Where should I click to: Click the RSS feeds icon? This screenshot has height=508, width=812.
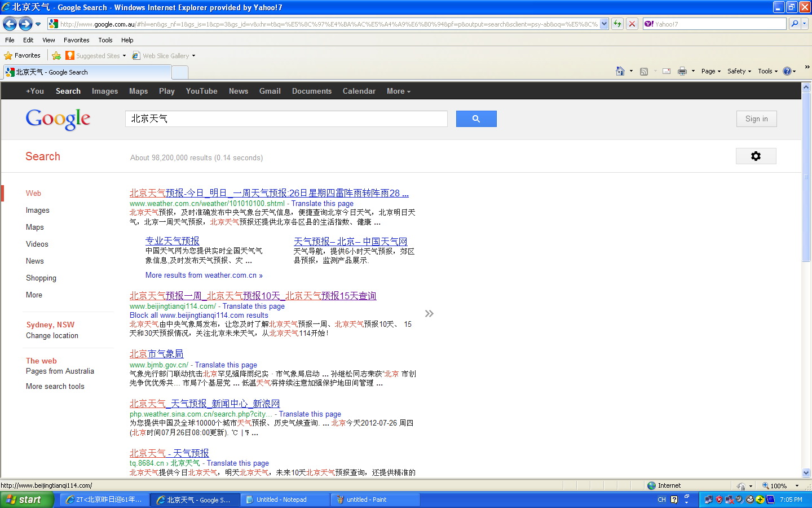point(644,71)
